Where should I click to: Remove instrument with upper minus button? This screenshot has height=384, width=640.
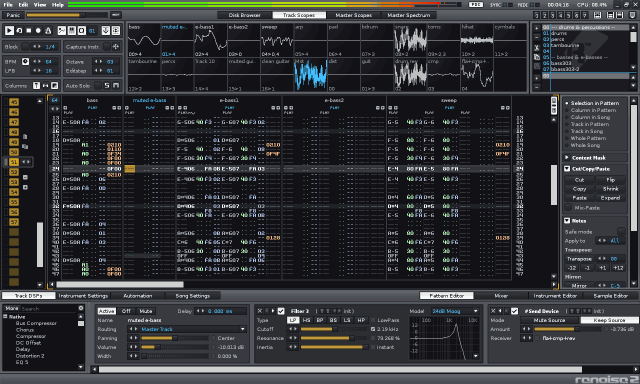click(537, 37)
